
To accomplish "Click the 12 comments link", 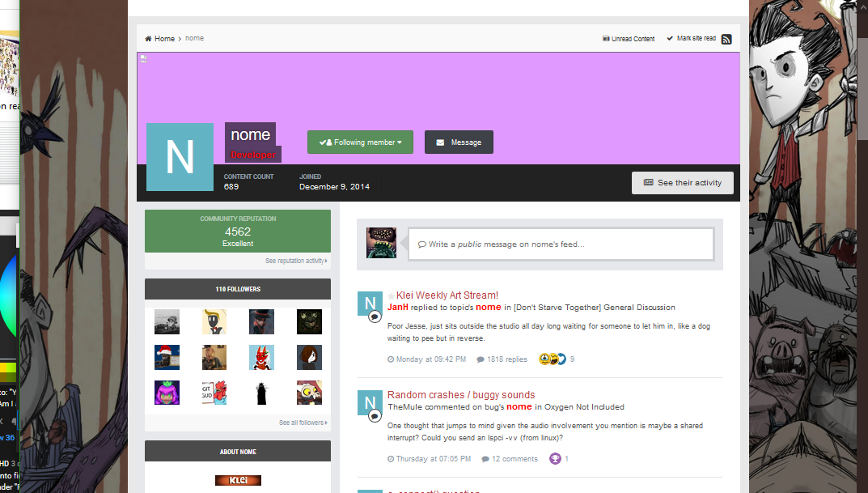I will coord(510,459).
